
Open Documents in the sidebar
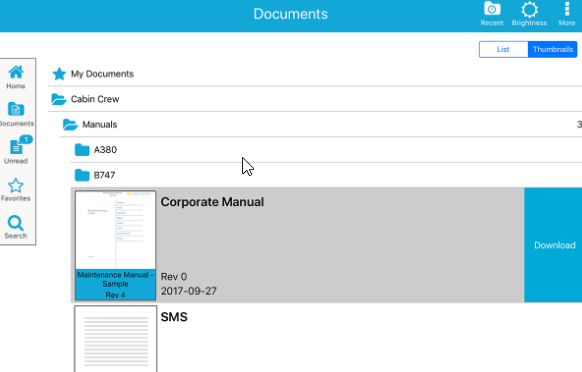(16, 114)
